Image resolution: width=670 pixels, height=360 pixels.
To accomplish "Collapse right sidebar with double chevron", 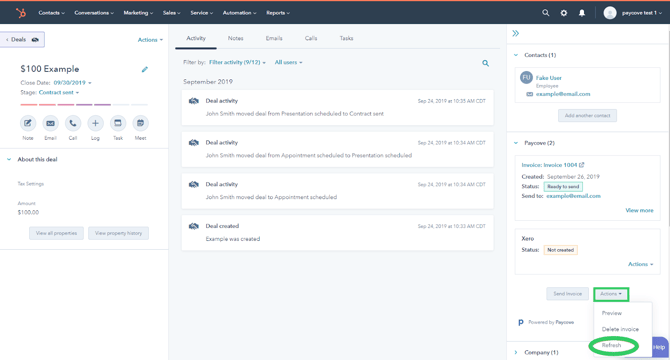I will (516, 33).
